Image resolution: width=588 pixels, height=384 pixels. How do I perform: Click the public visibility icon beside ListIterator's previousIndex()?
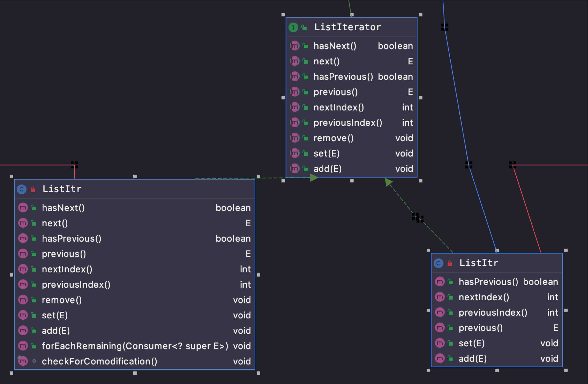(x=305, y=123)
